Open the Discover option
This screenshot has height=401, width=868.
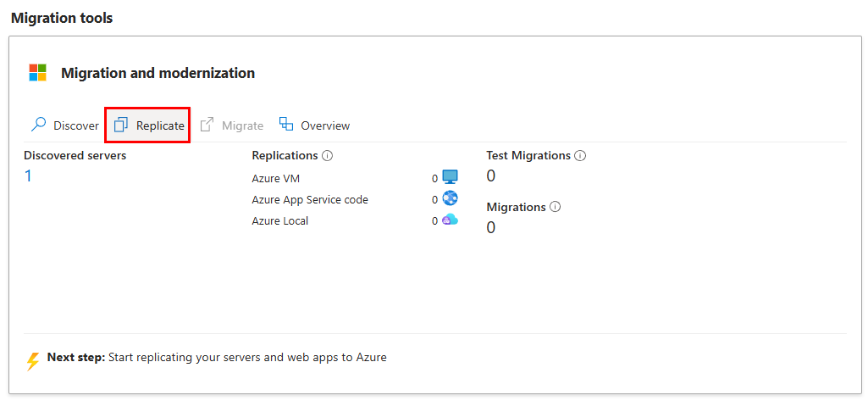coord(64,125)
